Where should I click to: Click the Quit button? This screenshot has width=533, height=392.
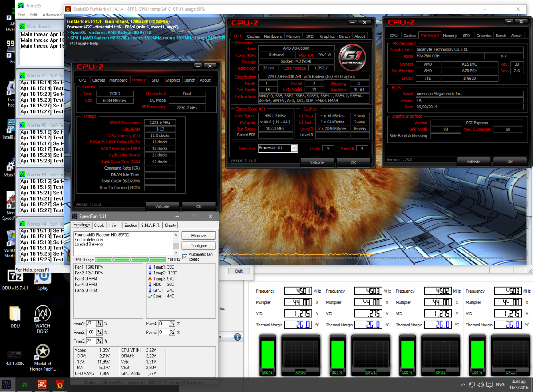coord(239,271)
